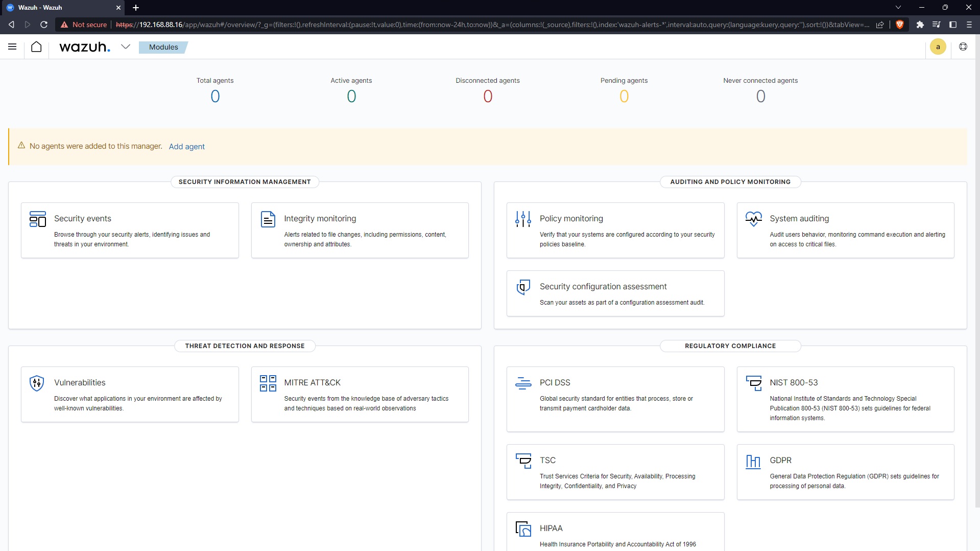The height and width of the screenshot is (551, 980).
Task: Open Integrity monitoring document icon
Action: click(x=268, y=219)
